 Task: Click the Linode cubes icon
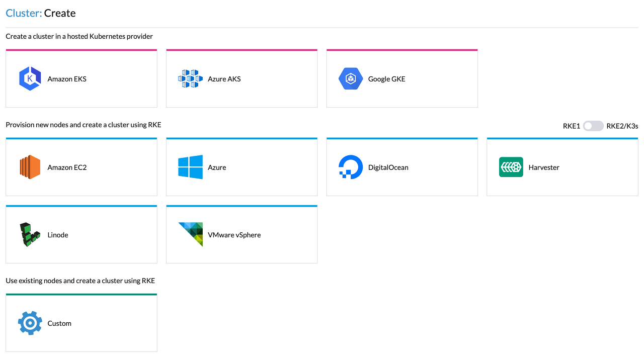(30, 235)
